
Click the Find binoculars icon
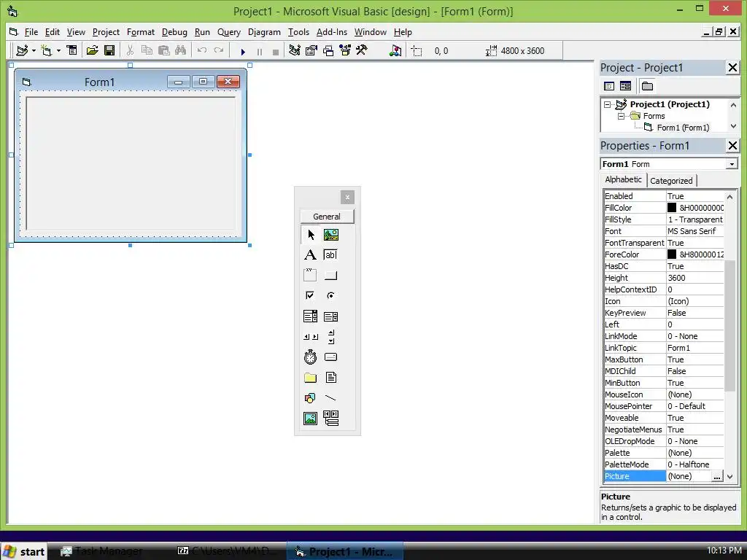(181, 50)
